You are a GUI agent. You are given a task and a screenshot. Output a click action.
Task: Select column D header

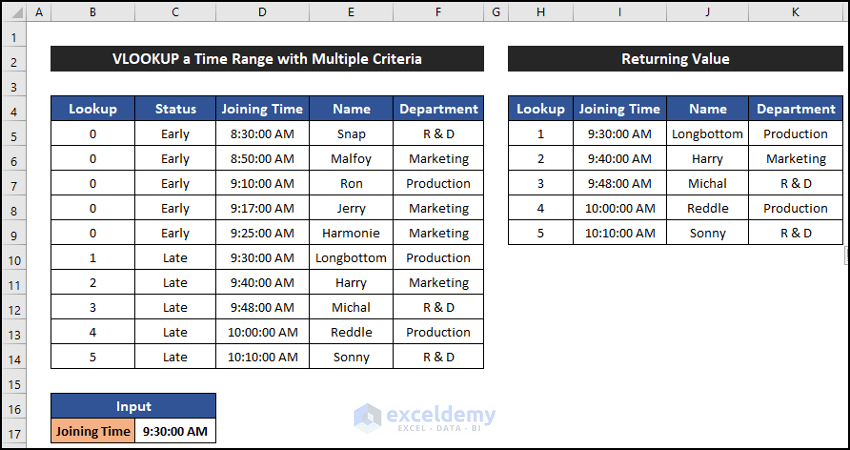[262, 12]
